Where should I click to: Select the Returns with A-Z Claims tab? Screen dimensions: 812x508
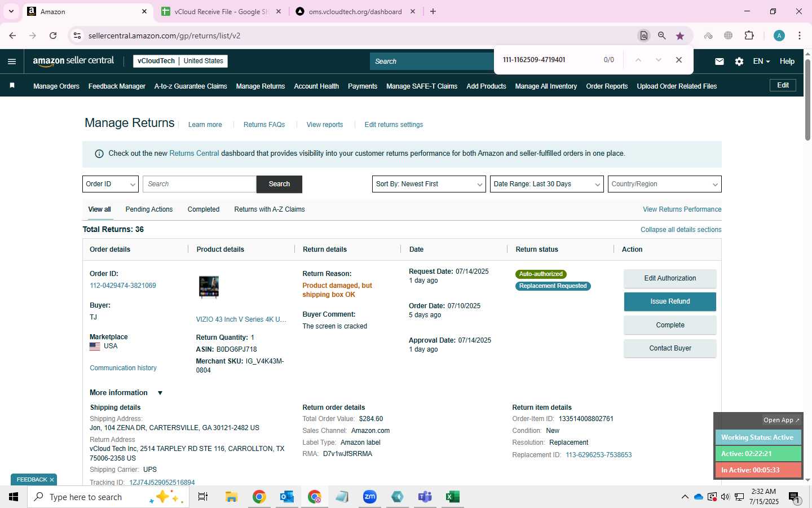click(x=270, y=209)
